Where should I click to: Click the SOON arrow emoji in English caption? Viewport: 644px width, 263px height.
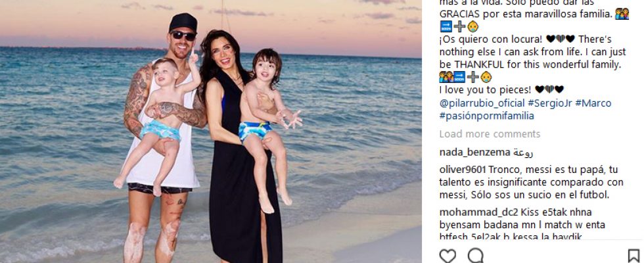point(459,77)
